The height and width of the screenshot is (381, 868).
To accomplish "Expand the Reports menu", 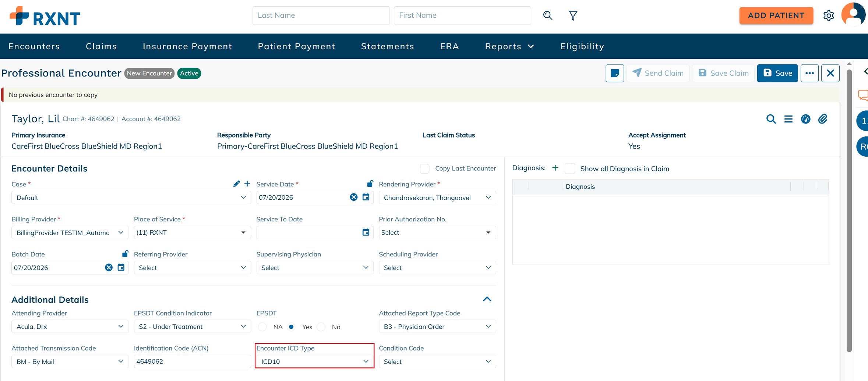I will (x=509, y=46).
